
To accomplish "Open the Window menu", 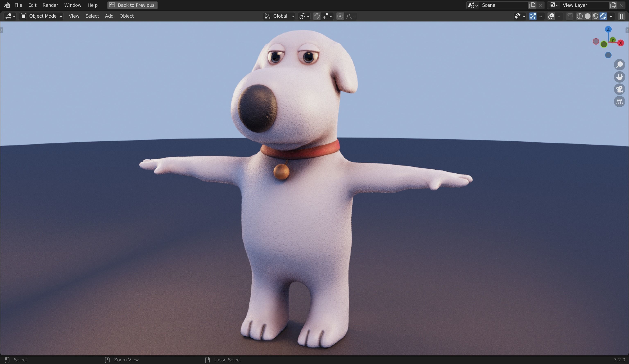I will [x=73, y=5].
